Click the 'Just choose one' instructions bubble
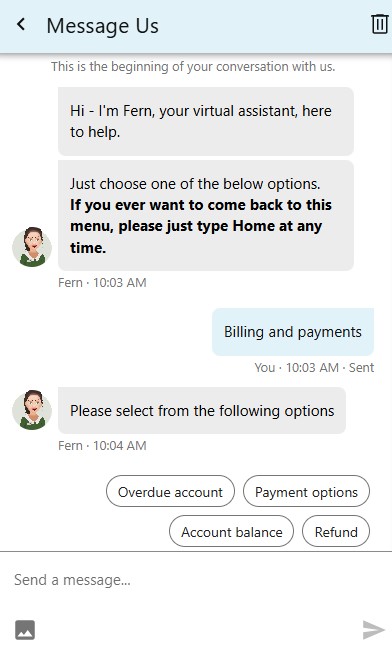Viewport: 392px width, 649px height. (206, 216)
